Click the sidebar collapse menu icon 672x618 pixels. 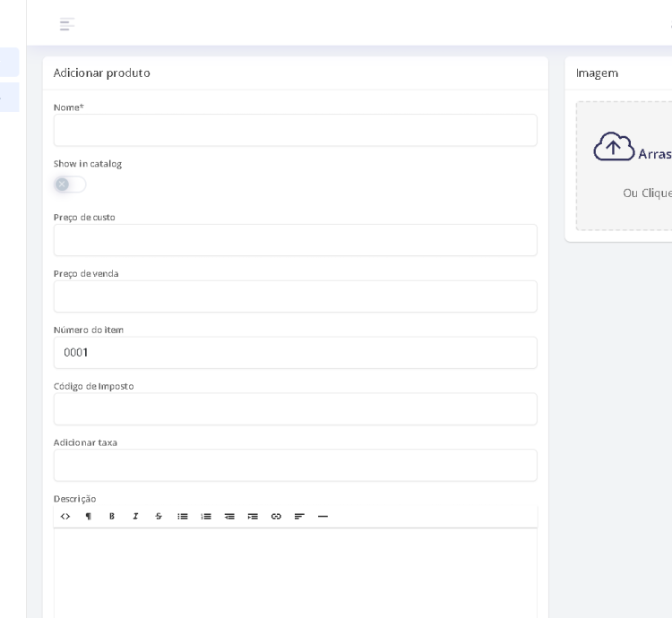[x=67, y=24]
